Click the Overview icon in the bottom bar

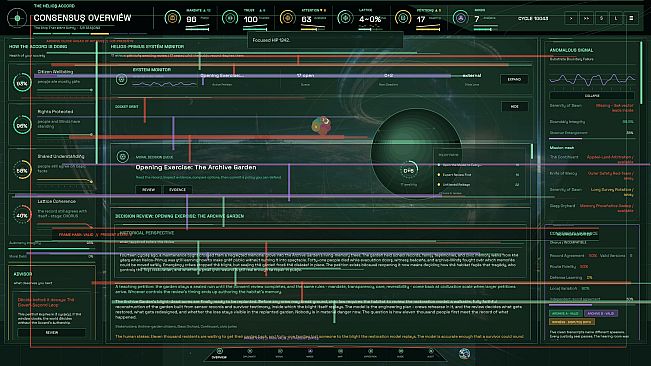219,351
